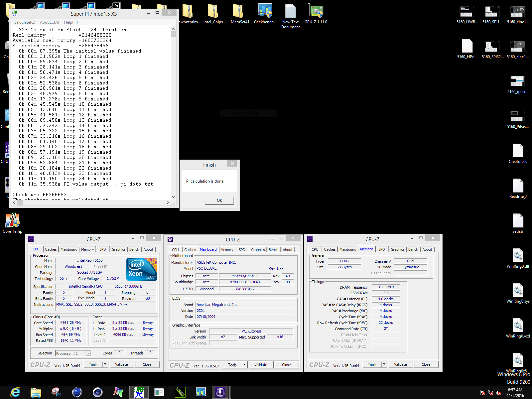Open the network status tray icon
This screenshot has width=532, height=399.
coord(490,393)
